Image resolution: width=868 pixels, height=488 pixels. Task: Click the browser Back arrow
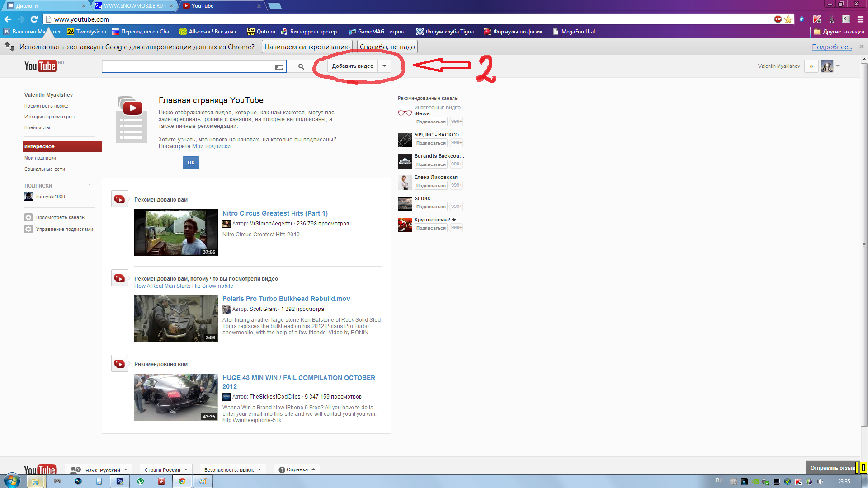(x=8, y=19)
